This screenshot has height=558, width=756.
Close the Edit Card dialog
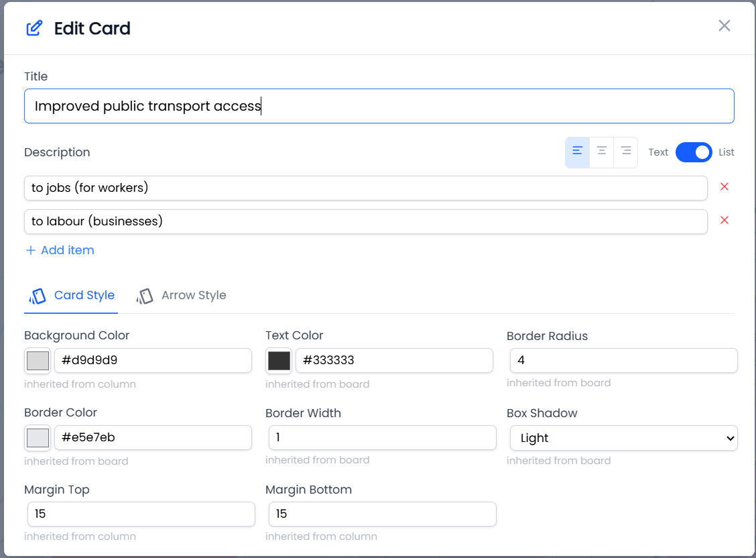[x=724, y=25]
